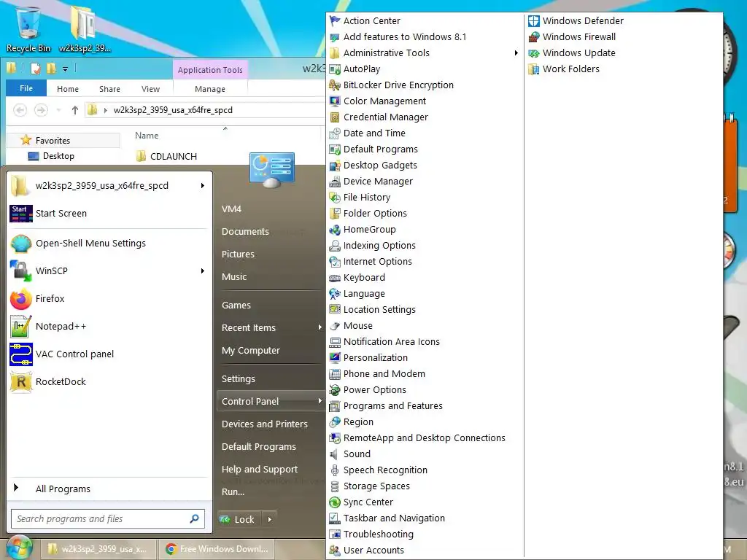Click Run... in start menu
Screen dimensions: 747x560
(233, 492)
